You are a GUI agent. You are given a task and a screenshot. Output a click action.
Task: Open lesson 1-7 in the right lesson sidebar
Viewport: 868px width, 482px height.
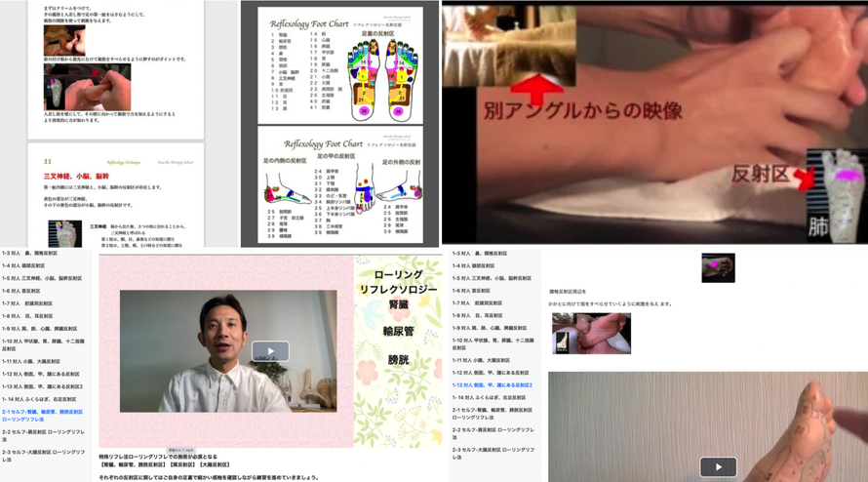pyautogui.click(x=477, y=303)
